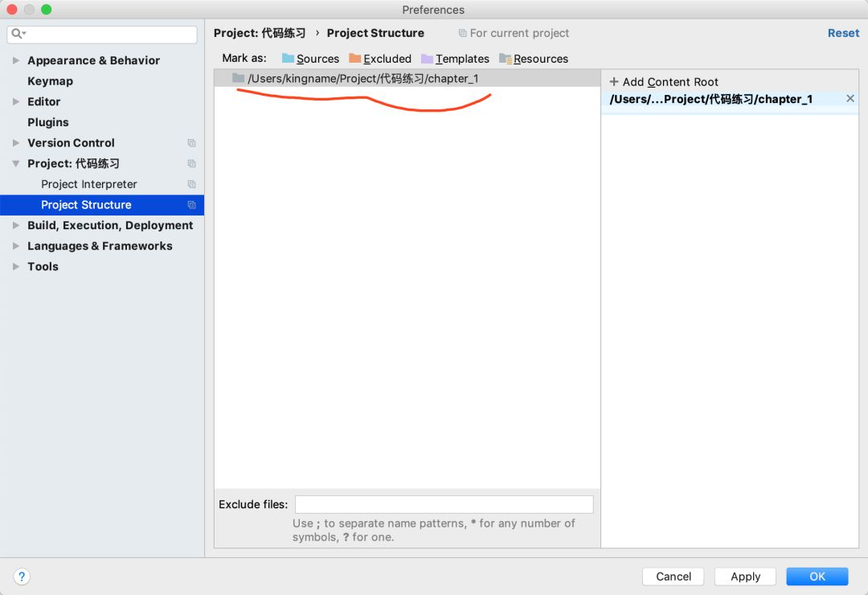Mark folder as Resources
The image size is (868, 595).
point(533,59)
